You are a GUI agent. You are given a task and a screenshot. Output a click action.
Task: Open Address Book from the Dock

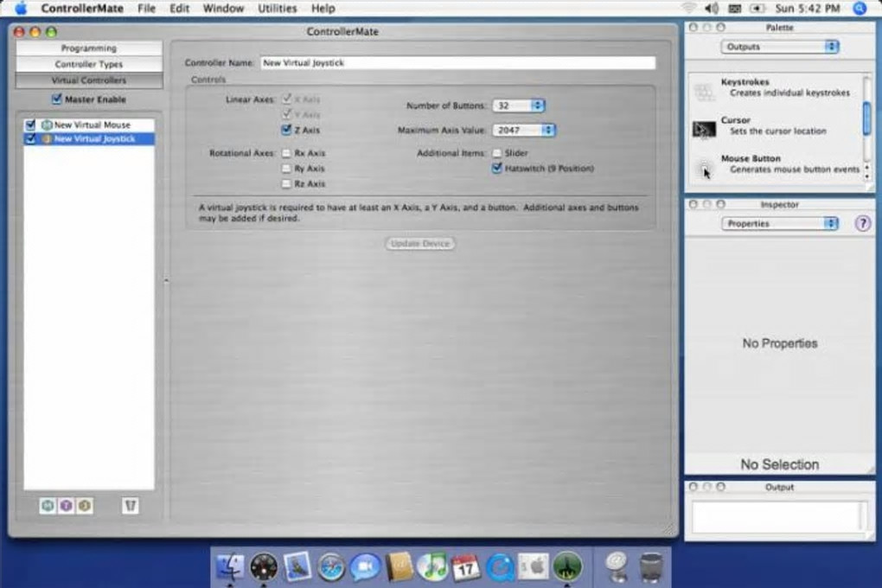pyautogui.click(x=399, y=566)
